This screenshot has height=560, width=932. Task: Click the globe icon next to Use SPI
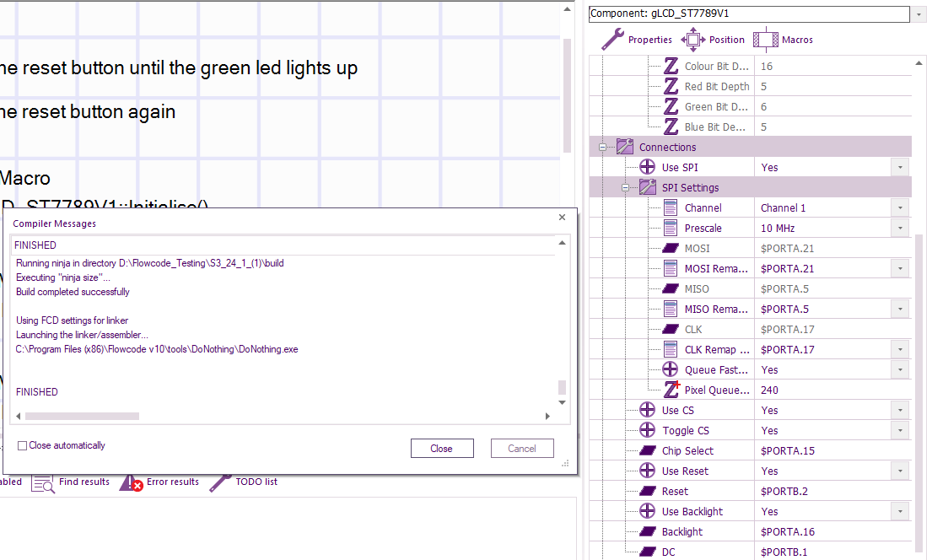(x=647, y=166)
